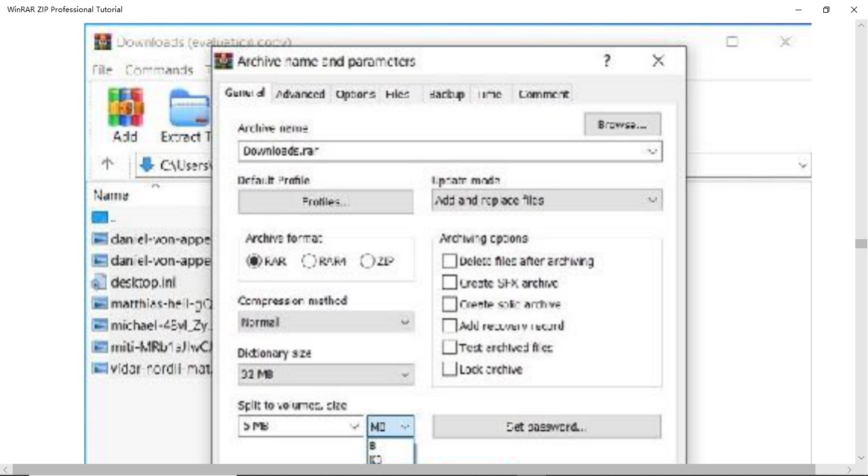Click the blue download arrow path icon
This screenshot has width=868, height=476.
tap(147, 164)
